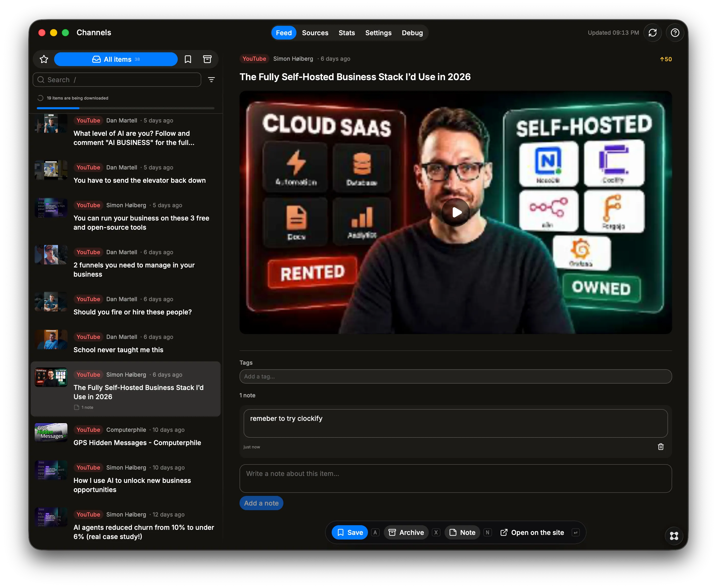
Task: Click the A shortcut key badge
Action: click(375, 533)
